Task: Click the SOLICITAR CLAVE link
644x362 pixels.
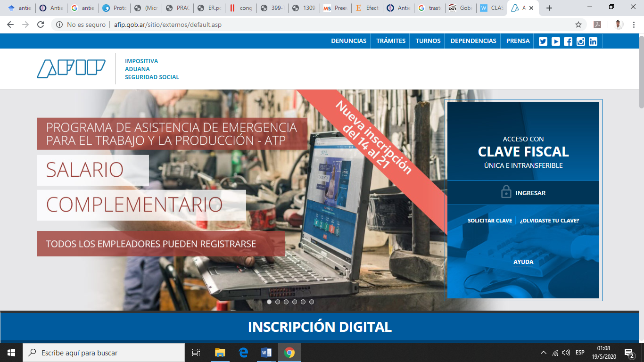Action: 489,221
